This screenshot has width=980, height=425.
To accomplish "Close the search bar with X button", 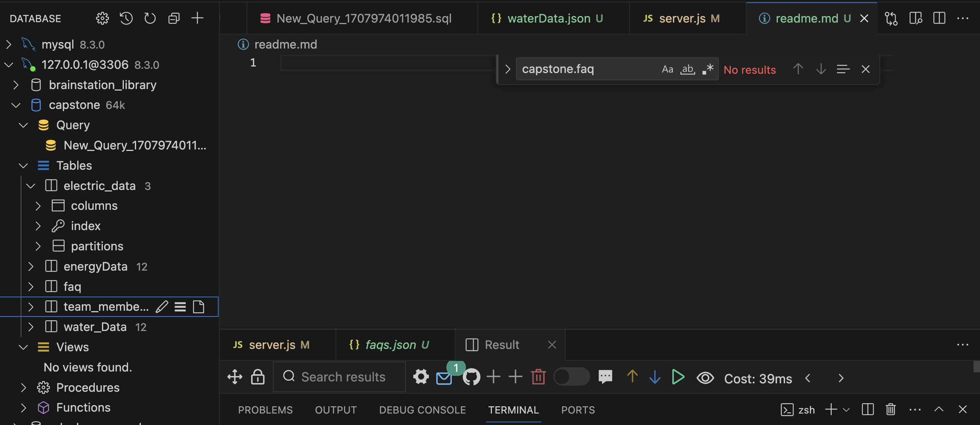I will 866,69.
